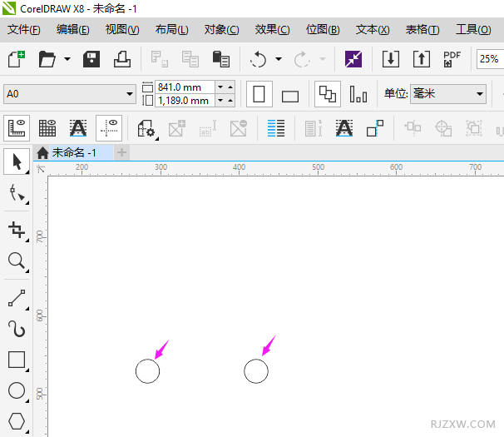Toggle guidelines display icon
The image size is (504, 437).
pos(109,128)
